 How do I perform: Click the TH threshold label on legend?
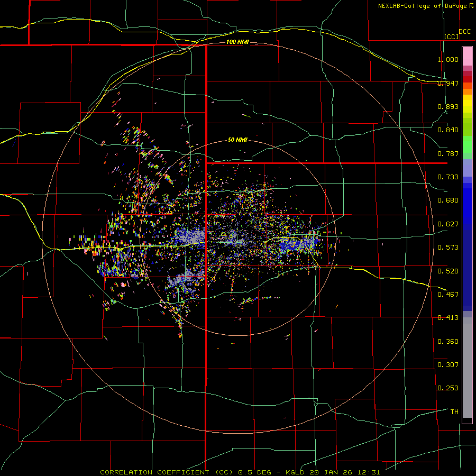(x=454, y=412)
